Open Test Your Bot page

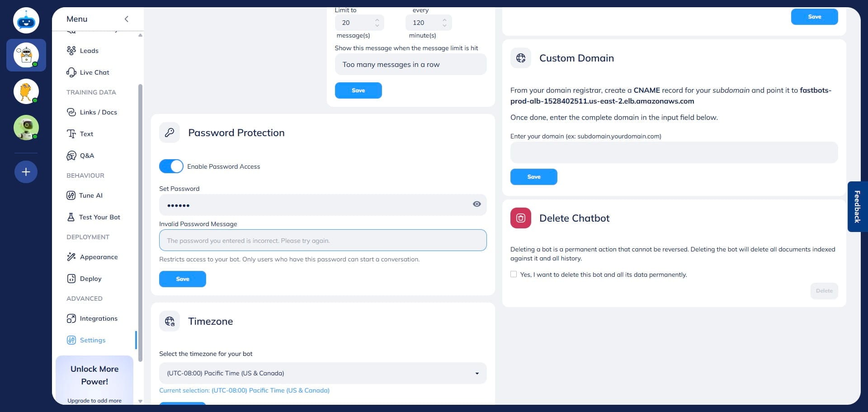99,217
